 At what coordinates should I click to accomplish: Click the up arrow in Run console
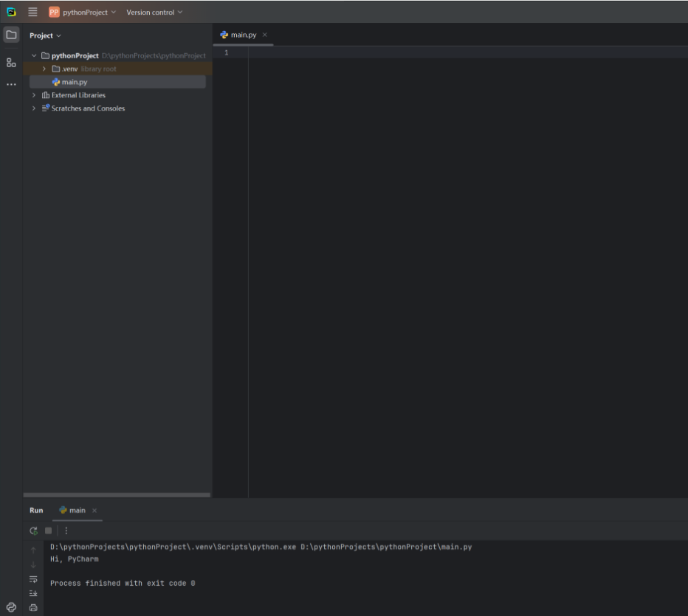pyautogui.click(x=33, y=550)
